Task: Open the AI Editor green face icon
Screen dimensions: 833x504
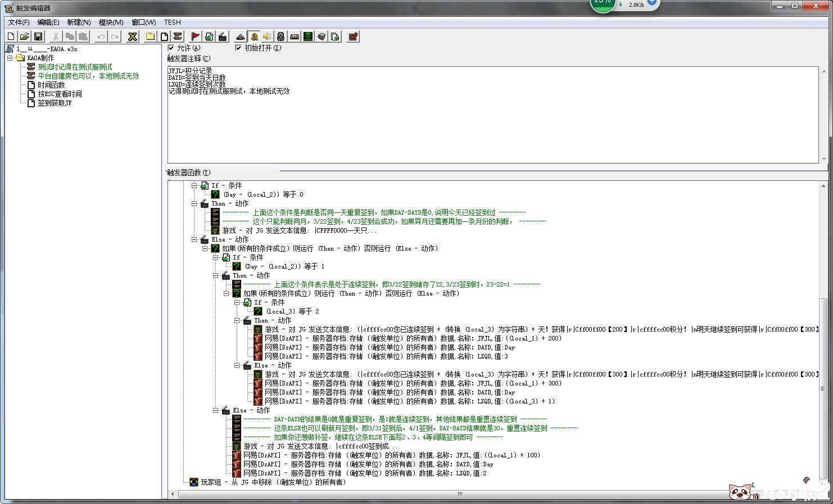Action: [308, 37]
